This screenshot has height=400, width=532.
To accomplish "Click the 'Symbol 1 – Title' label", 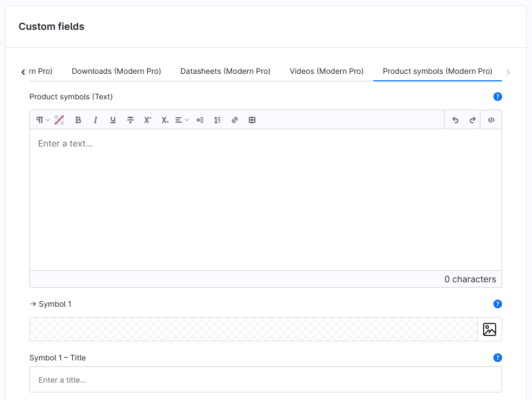I will (x=58, y=358).
